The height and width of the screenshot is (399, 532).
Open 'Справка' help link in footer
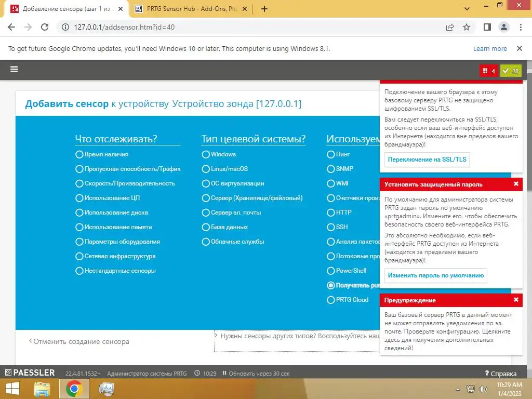tap(501, 374)
